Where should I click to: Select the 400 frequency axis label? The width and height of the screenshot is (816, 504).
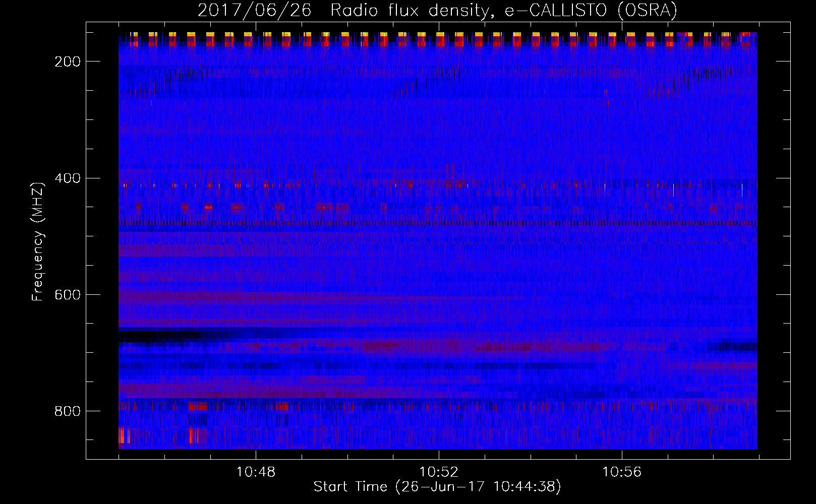point(68,178)
